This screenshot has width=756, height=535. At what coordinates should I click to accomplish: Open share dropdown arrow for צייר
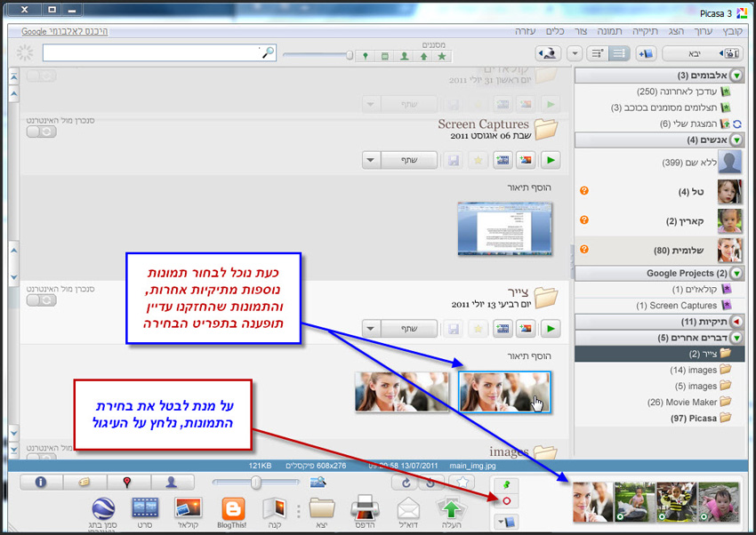tap(371, 329)
